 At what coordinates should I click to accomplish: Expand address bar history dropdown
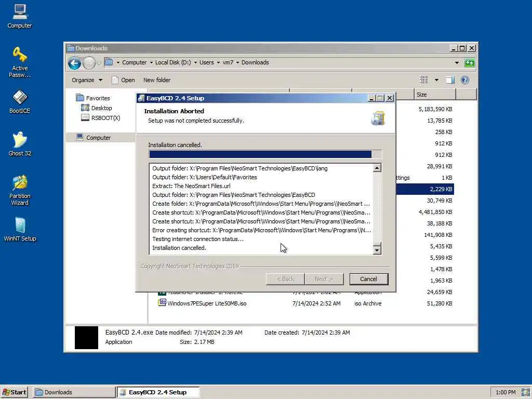457,63
